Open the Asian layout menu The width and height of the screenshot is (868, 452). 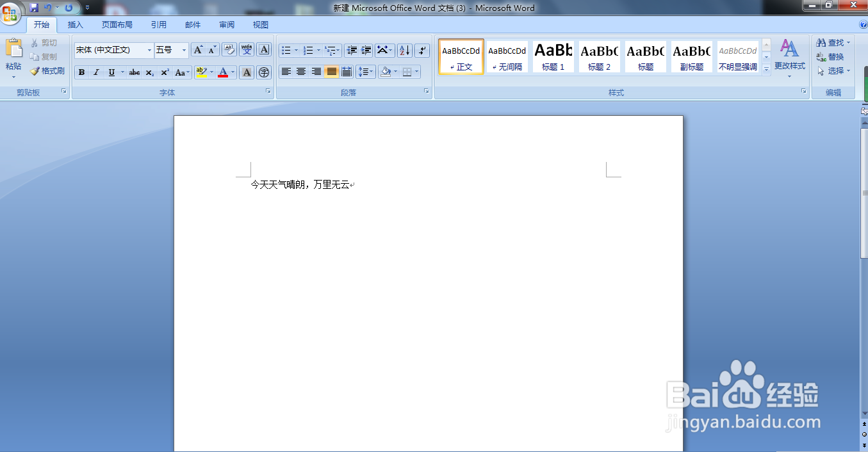click(x=385, y=50)
